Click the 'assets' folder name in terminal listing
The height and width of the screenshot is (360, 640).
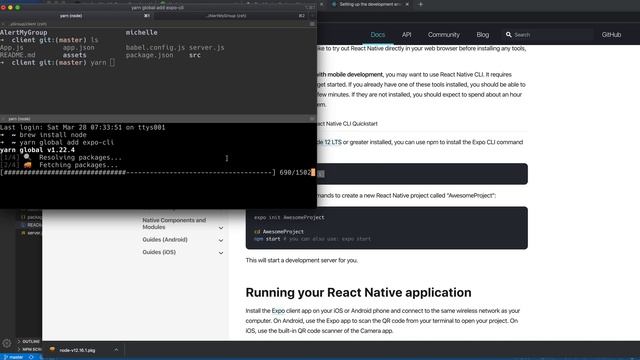tap(74, 55)
